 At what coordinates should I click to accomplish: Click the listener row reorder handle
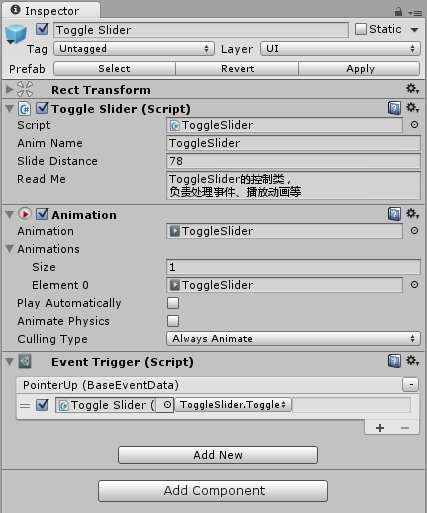pos(25,406)
